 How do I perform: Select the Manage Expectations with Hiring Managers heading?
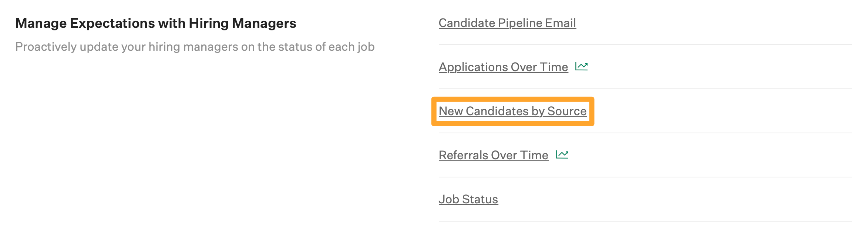pos(156,22)
